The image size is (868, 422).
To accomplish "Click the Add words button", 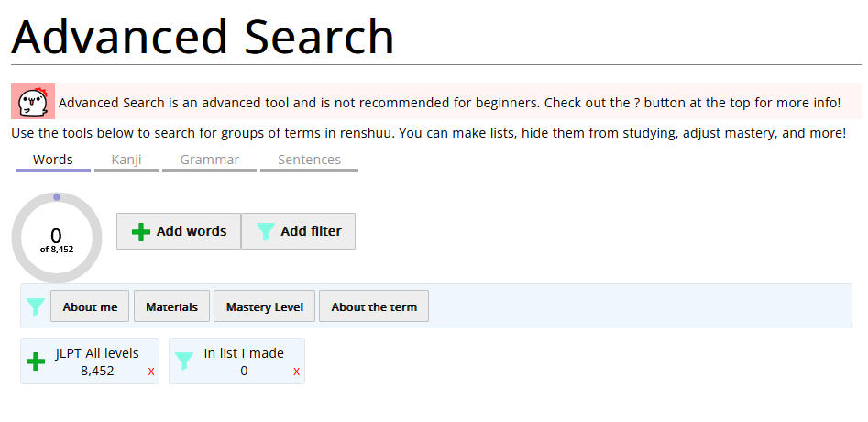I will click(179, 231).
